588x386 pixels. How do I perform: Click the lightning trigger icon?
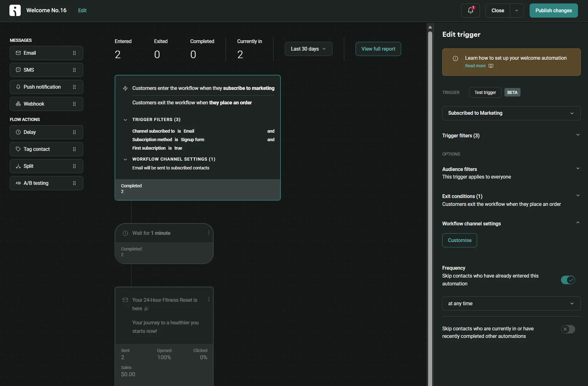tap(125, 88)
